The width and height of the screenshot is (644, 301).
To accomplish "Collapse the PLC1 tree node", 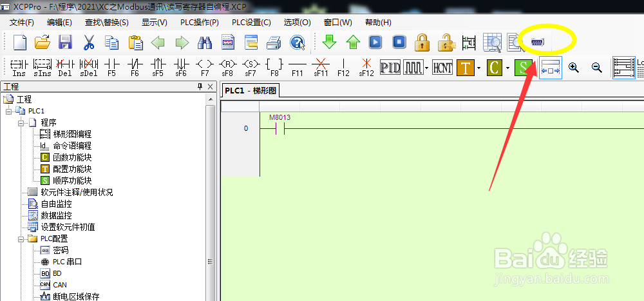I will point(8,111).
